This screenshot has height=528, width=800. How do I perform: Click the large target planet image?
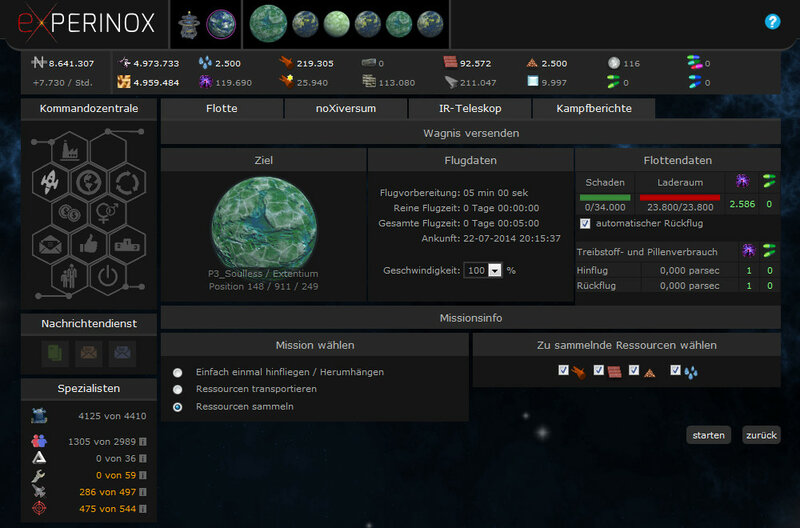[x=264, y=222]
